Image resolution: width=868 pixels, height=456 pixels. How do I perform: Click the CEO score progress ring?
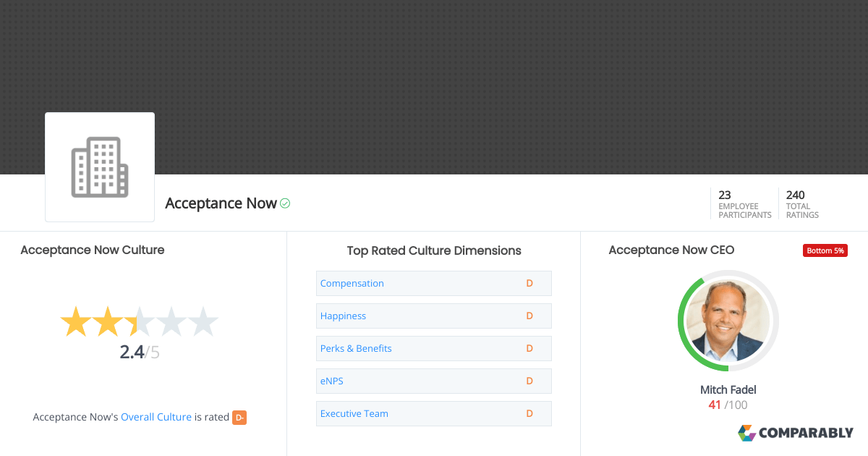(x=728, y=321)
